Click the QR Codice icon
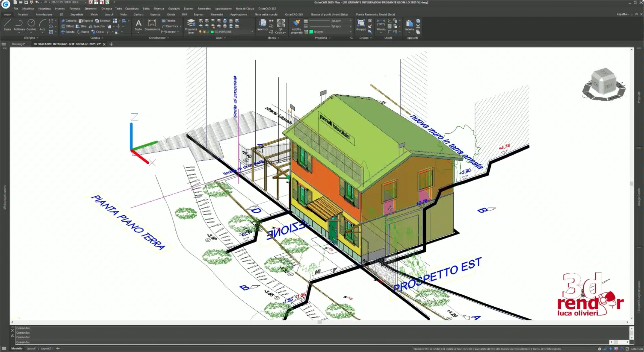Screen dimensions: 644x352 pos(280,26)
